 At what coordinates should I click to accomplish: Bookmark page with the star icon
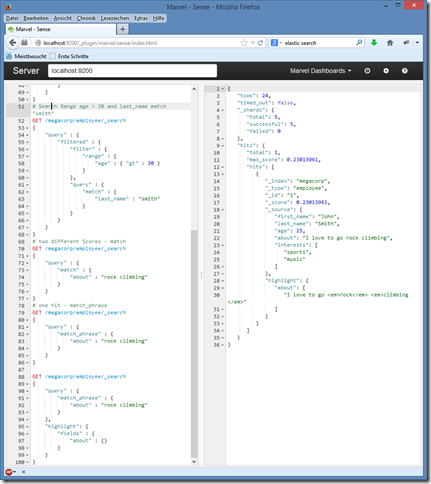(x=244, y=43)
